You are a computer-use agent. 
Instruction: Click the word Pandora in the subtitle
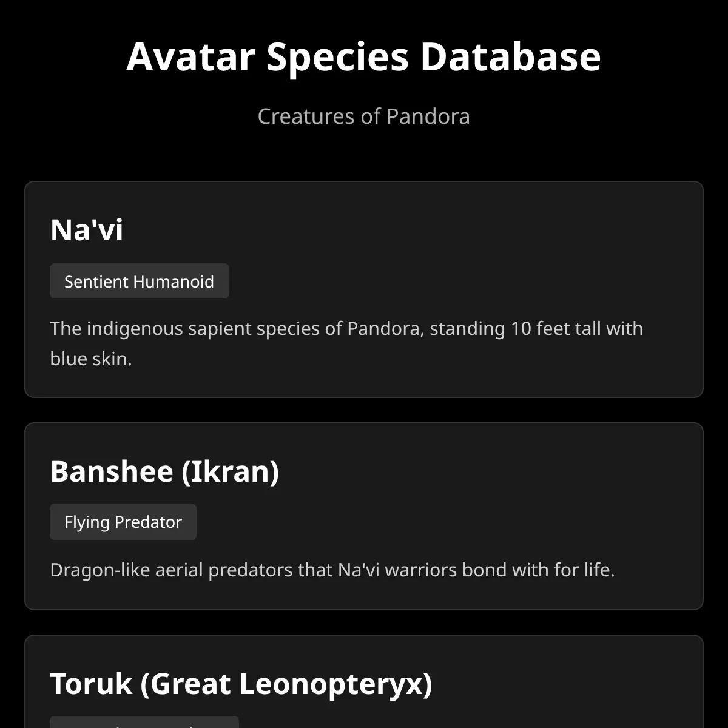tap(428, 116)
